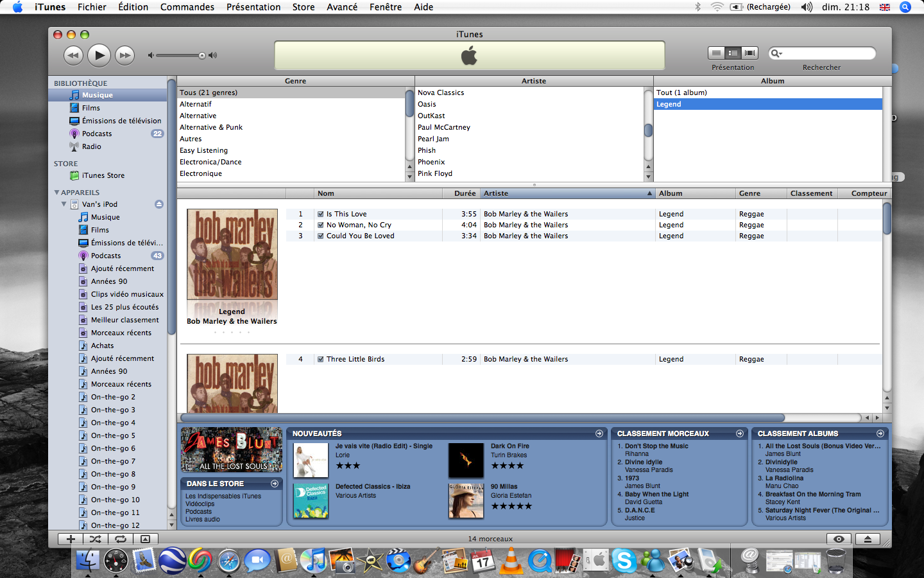Open Vidéoclips store link
The height and width of the screenshot is (578, 924).
click(x=200, y=504)
